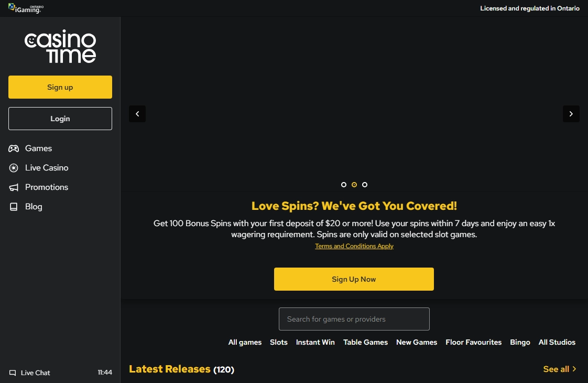The height and width of the screenshot is (383, 588).
Task: Select the first carousel dot
Action: coord(343,184)
